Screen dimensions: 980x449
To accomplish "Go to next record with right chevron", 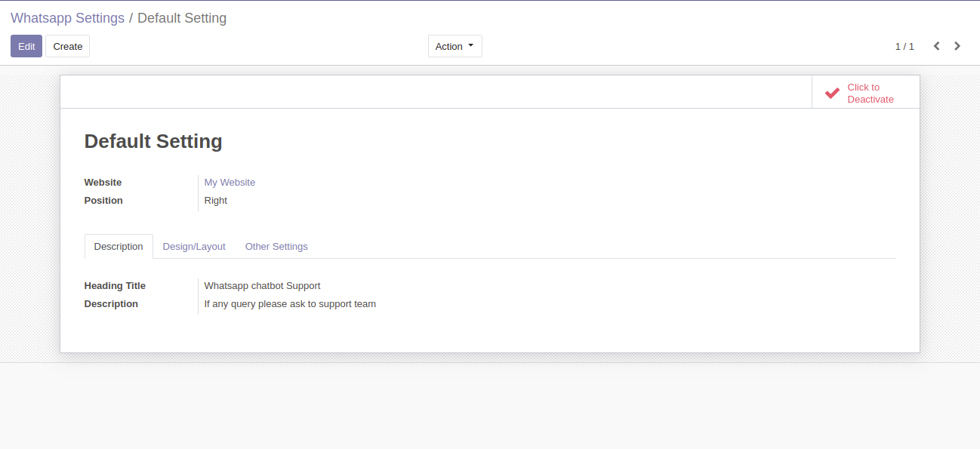I will [957, 46].
